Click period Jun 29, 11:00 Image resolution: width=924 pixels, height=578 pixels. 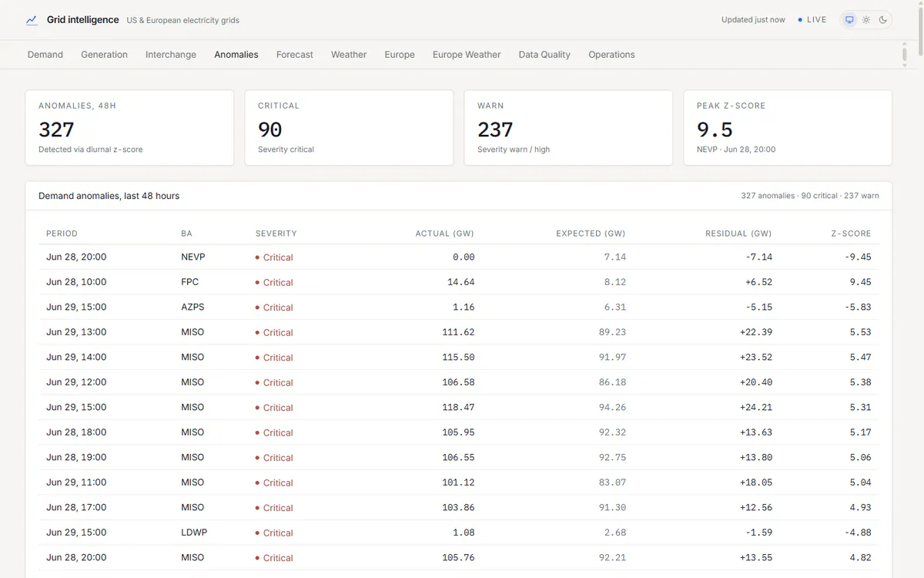[76, 482]
